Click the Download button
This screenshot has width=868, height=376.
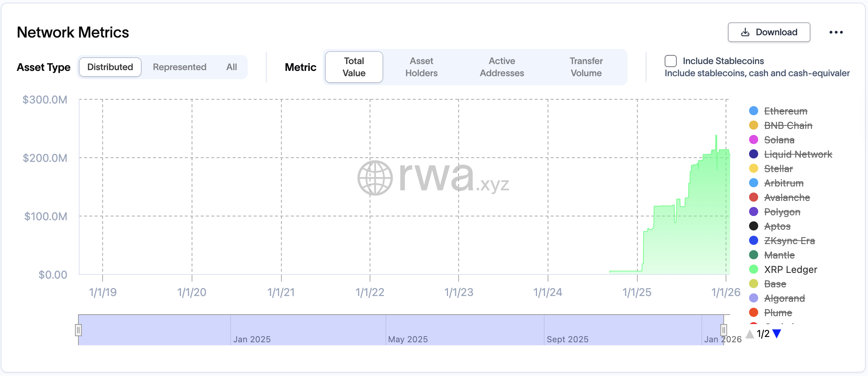(769, 33)
